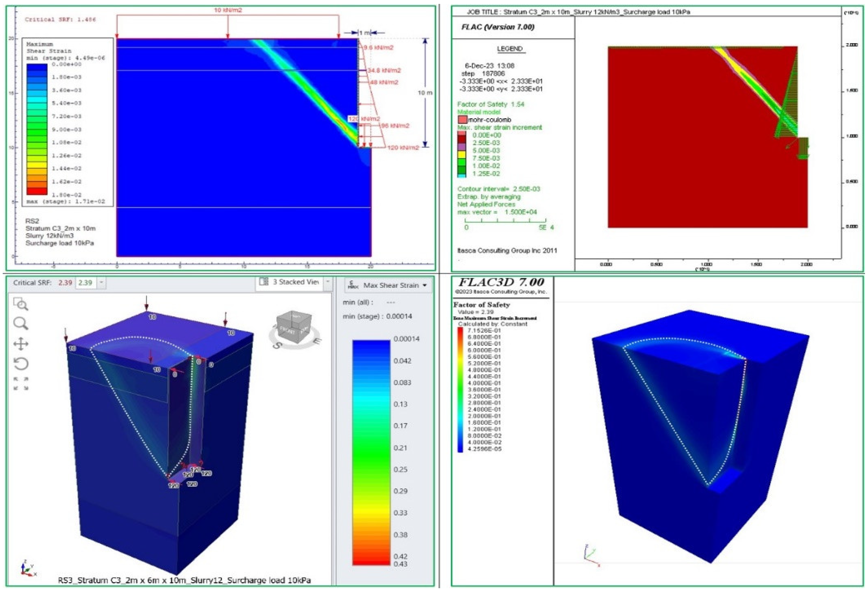Select the zoom window tool
The image size is (868, 593).
point(20,304)
